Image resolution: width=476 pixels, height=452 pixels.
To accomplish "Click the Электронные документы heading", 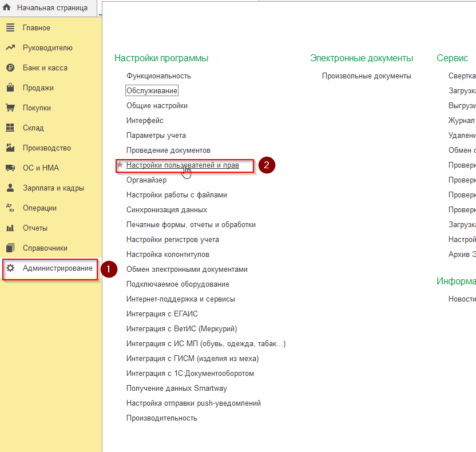I will click(362, 58).
